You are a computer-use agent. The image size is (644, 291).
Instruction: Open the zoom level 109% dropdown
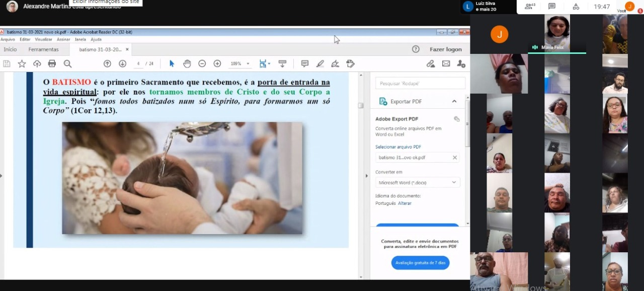click(239, 64)
